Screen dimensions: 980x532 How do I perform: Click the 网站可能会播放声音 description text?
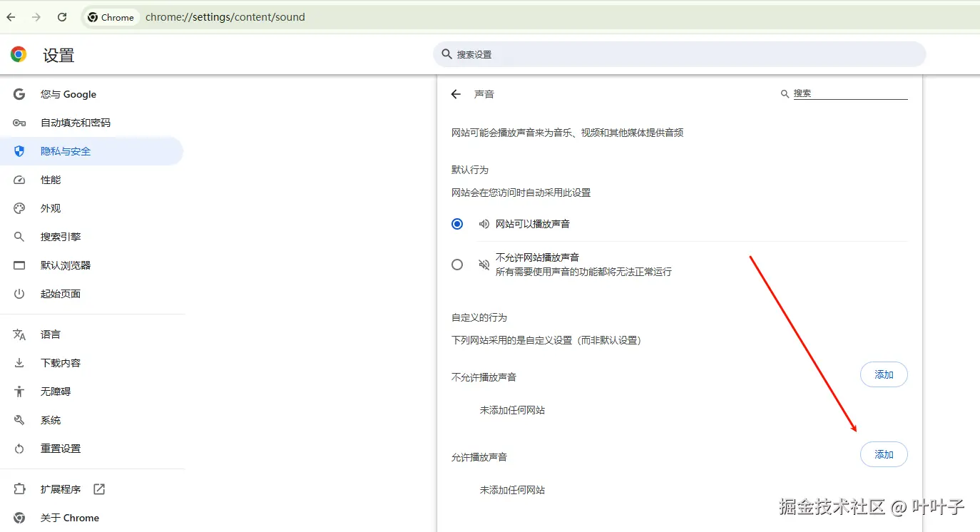tap(568, 133)
